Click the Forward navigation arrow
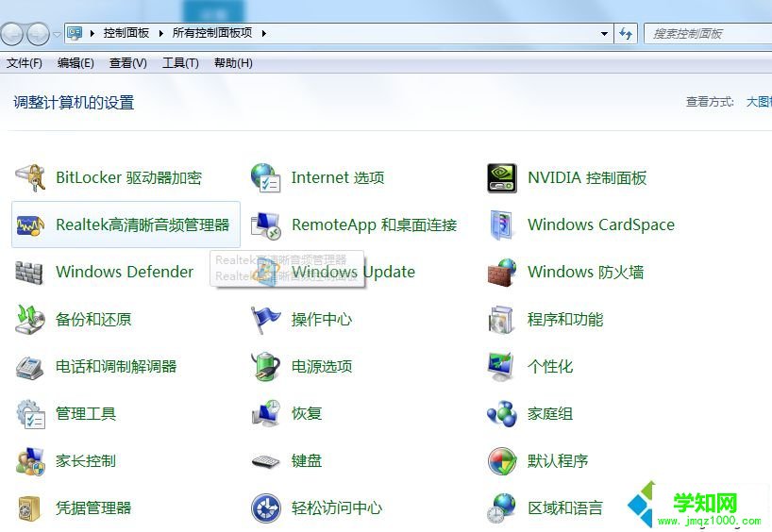 [x=38, y=34]
